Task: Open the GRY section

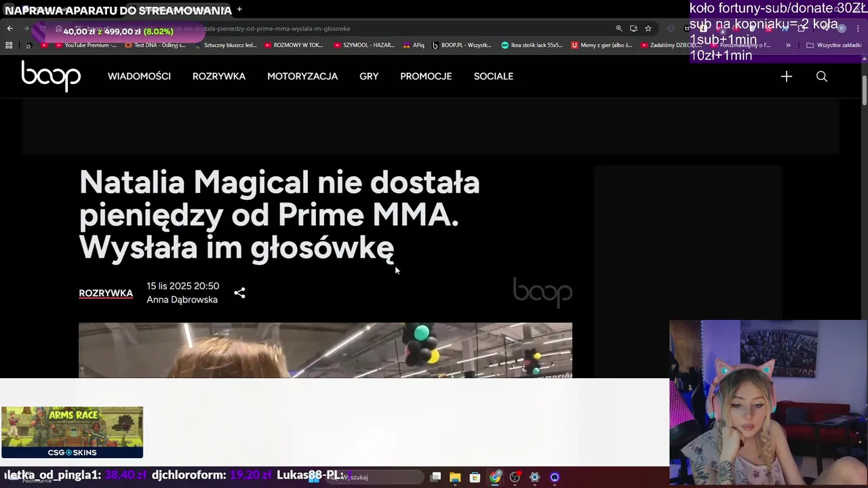Action: [369, 76]
